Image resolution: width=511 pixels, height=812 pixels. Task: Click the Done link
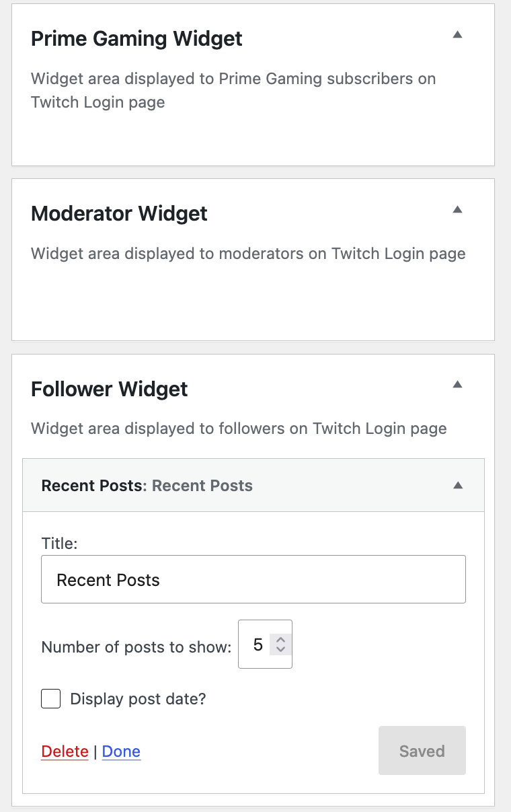121,751
